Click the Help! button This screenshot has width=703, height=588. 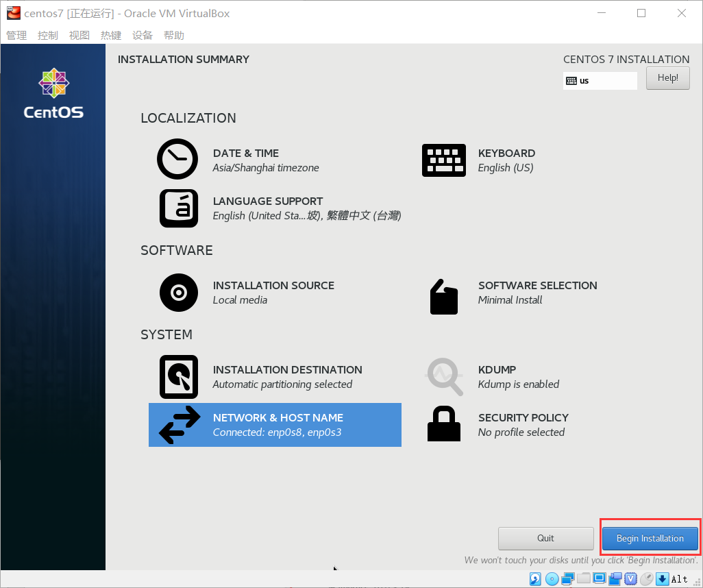tap(667, 77)
